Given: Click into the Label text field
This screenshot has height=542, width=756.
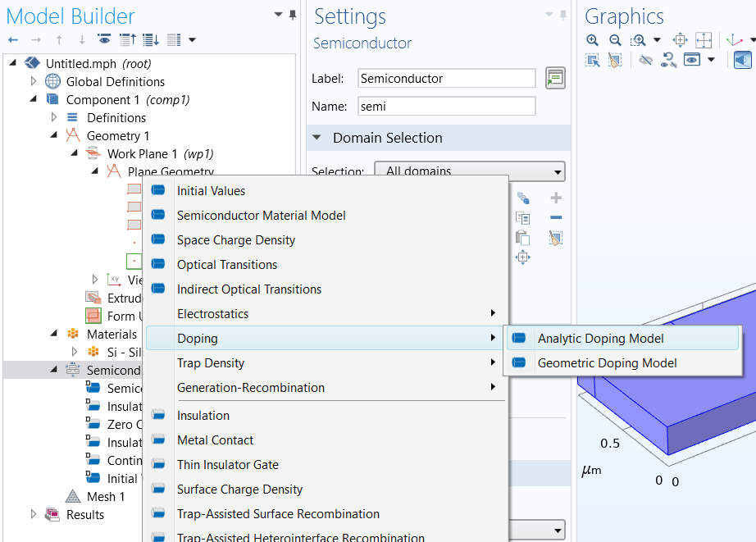Looking at the screenshot, I should (447, 79).
